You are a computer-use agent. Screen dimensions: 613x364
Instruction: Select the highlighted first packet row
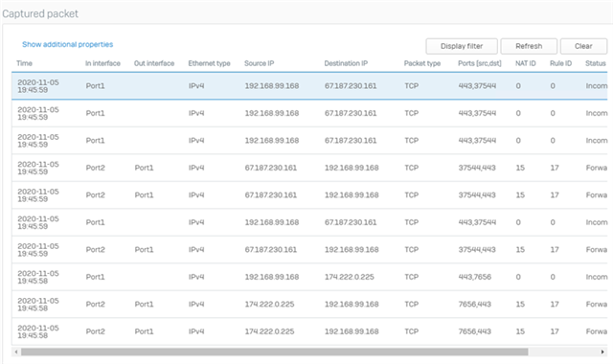pos(309,86)
